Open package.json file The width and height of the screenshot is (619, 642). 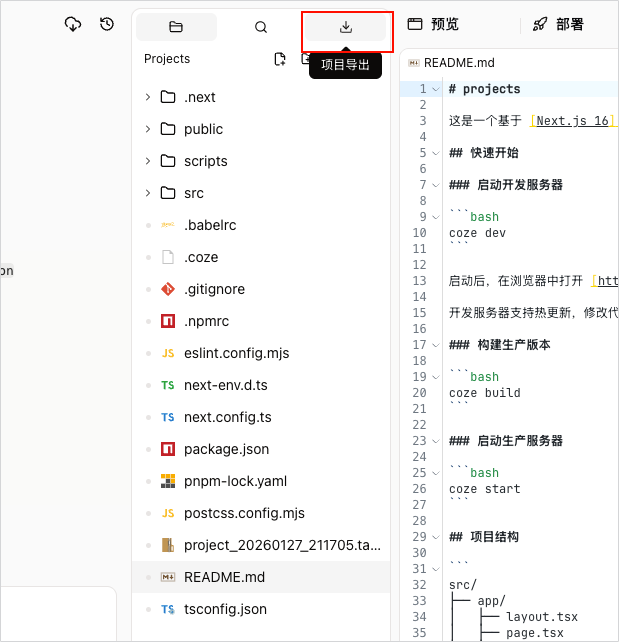pyautogui.click(x=261, y=449)
